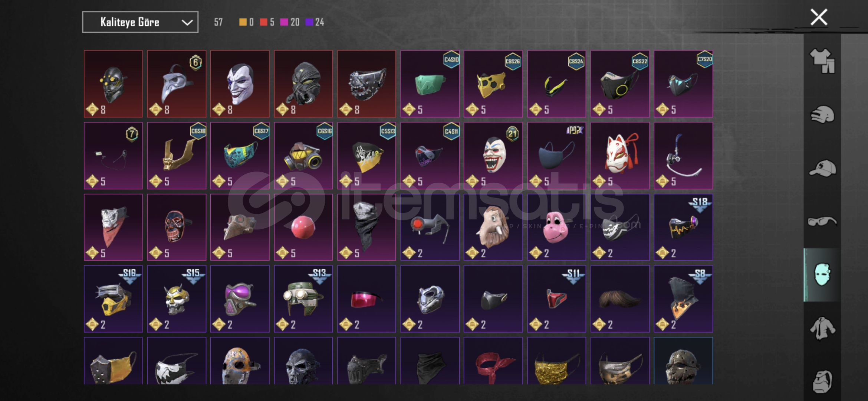Pick the green C4S10 mask item

[x=430, y=84]
